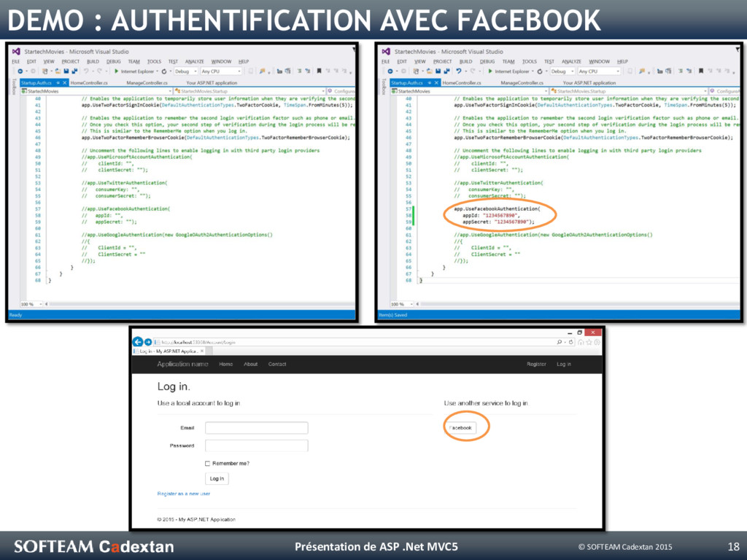Open browser home icon
The width and height of the screenshot is (747, 560).
point(581,342)
